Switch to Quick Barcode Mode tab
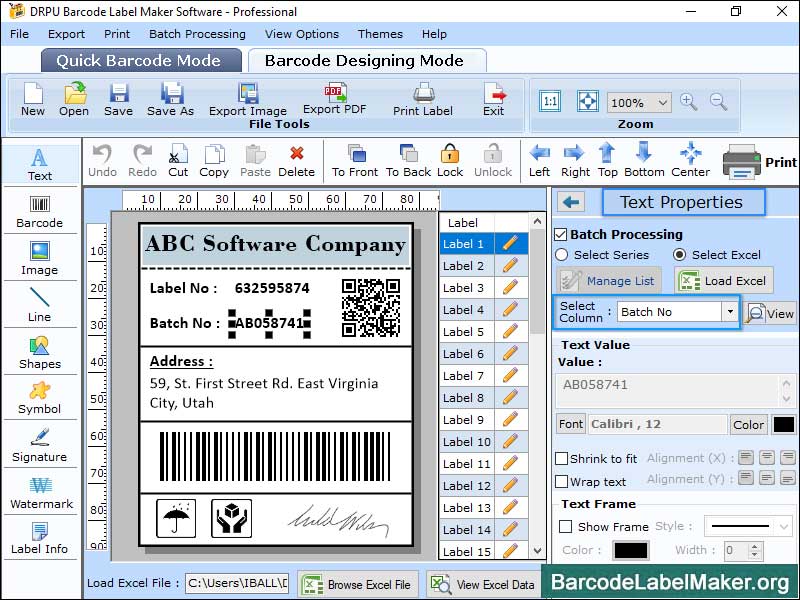800x600 pixels. click(140, 60)
